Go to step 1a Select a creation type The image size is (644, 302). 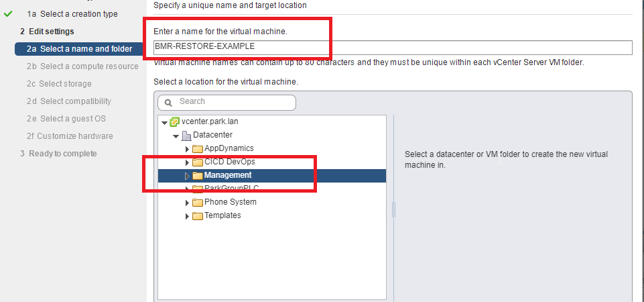click(72, 14)
